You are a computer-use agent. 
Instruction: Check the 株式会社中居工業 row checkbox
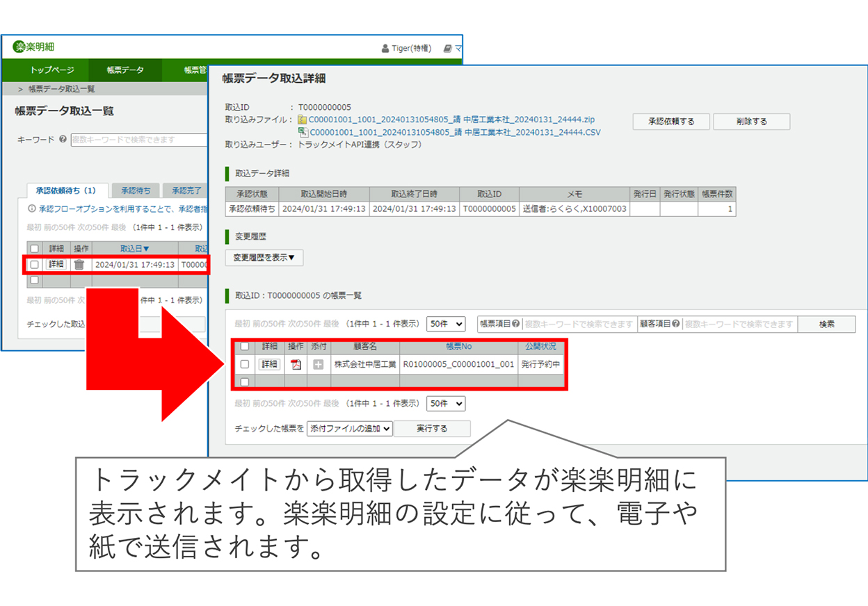[244, 364]
